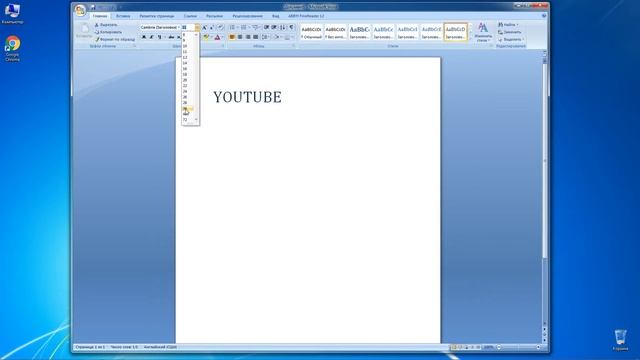Click Cut (Вырезать) in the clipboard group

[106, 25]
